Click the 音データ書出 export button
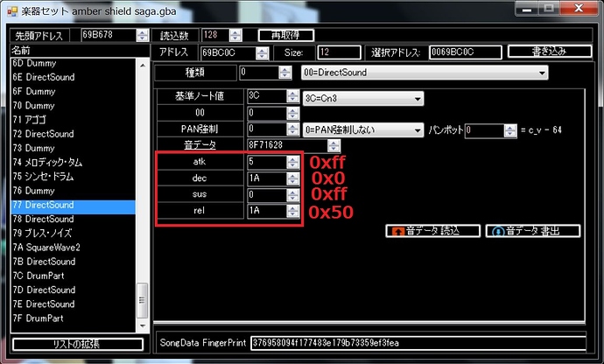Screen dimensions: 604x364 [533, 231]
